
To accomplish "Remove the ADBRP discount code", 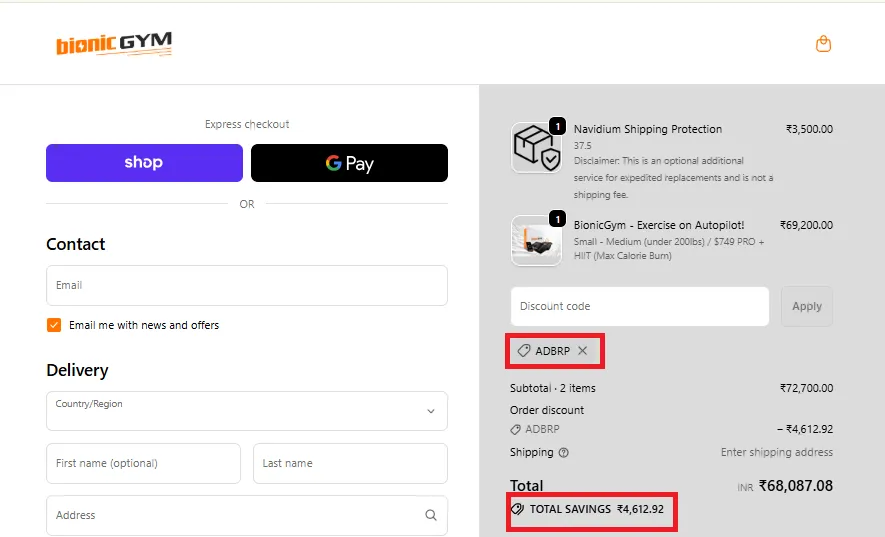I will 583,351.
